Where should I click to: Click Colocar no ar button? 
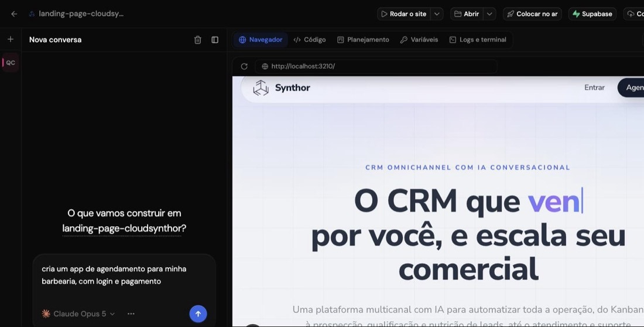click(532, 14)
